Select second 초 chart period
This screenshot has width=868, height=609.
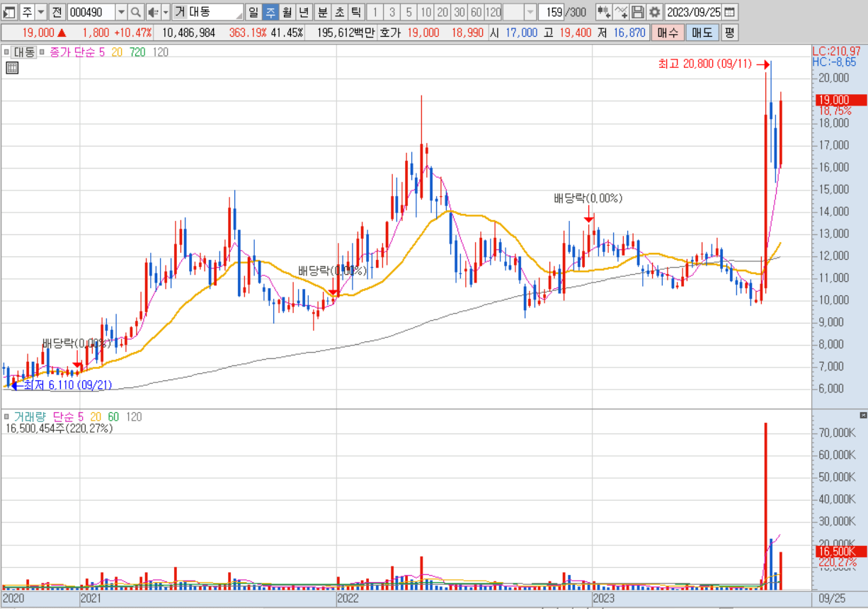coord(339,12)
